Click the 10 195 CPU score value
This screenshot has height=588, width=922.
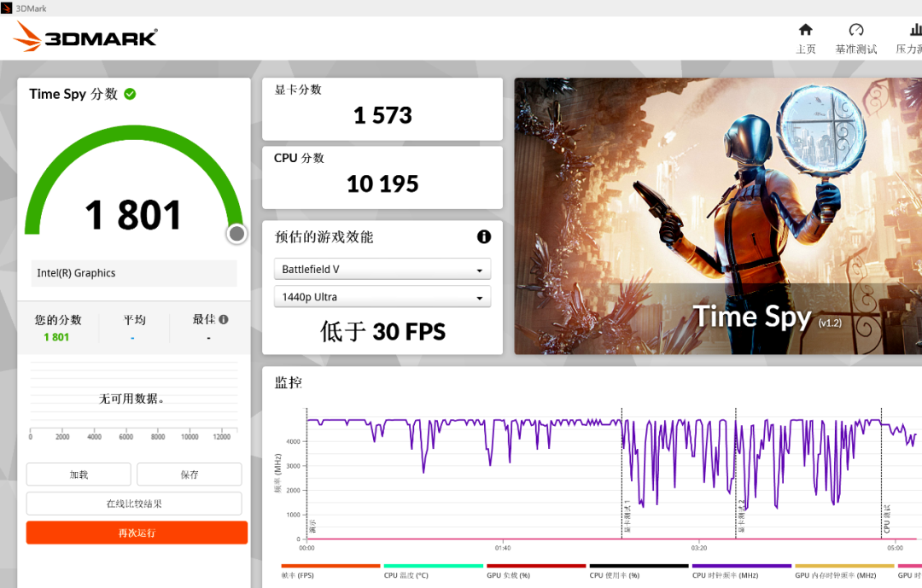coord(382,184)
